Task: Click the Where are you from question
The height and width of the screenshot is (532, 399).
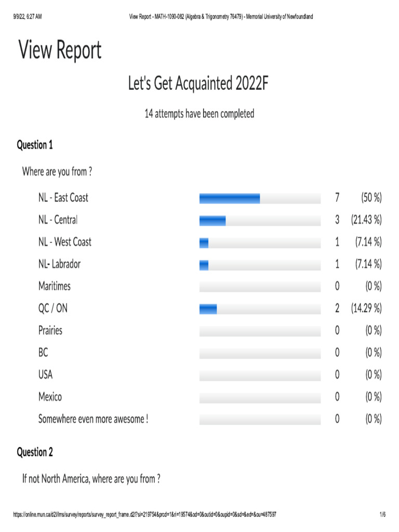Action: (x=57, y=171)
